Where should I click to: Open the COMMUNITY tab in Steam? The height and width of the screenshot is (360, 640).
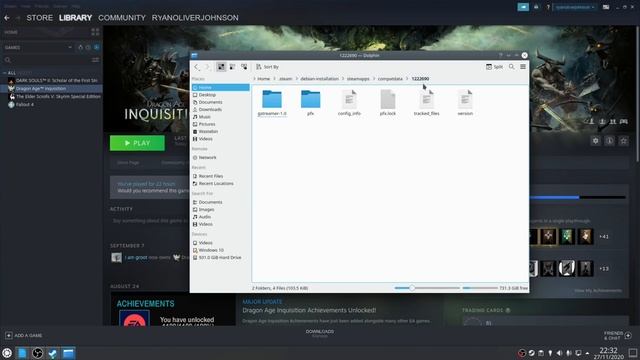pos(122,18)
